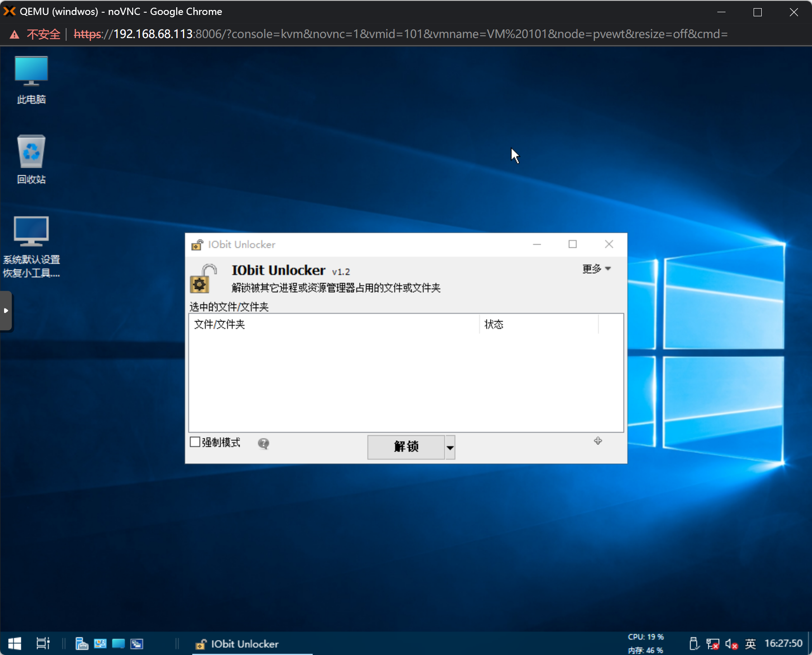
Task: Close the IObit Unlocker window
Action: [x=609, y=245]
